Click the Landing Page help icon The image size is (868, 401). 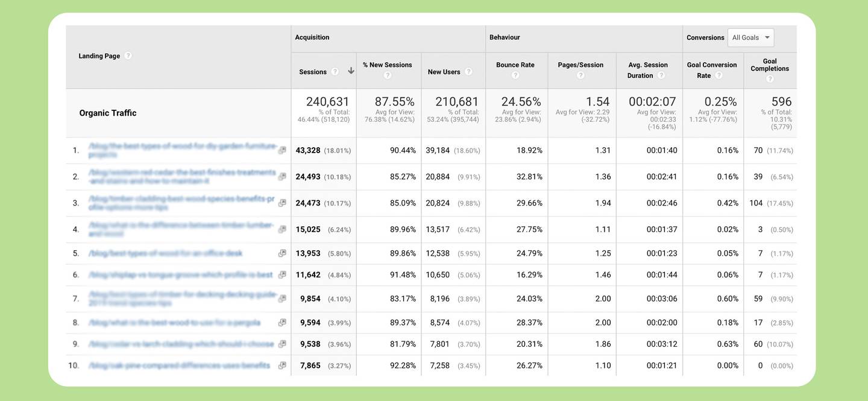click(x=127, y=54)
